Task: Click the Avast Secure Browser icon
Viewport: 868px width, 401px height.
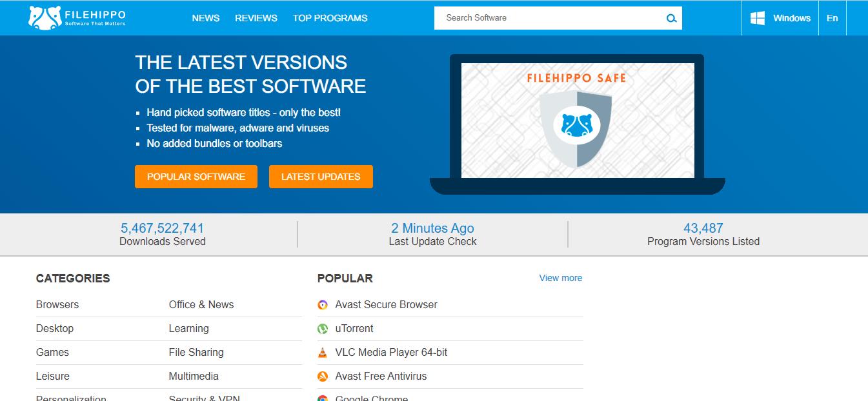Action: click(x=323, y=305)
